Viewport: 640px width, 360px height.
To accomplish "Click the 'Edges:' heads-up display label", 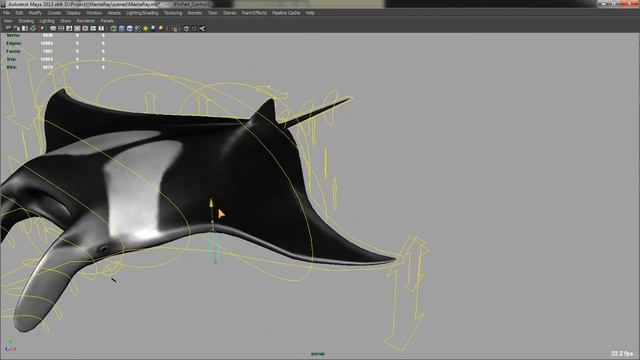I will (x=14, y=43).
